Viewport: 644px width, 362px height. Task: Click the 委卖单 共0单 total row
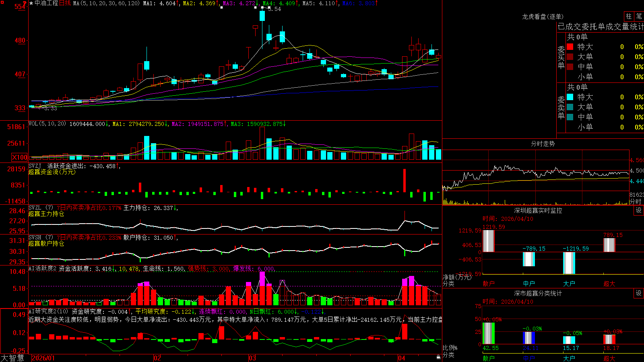(577, 87)
